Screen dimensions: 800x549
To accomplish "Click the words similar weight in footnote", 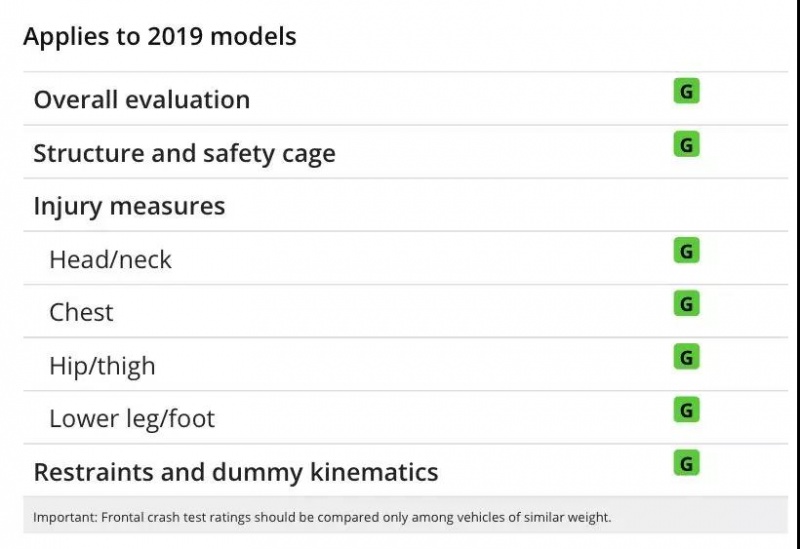I will point(570,518).
